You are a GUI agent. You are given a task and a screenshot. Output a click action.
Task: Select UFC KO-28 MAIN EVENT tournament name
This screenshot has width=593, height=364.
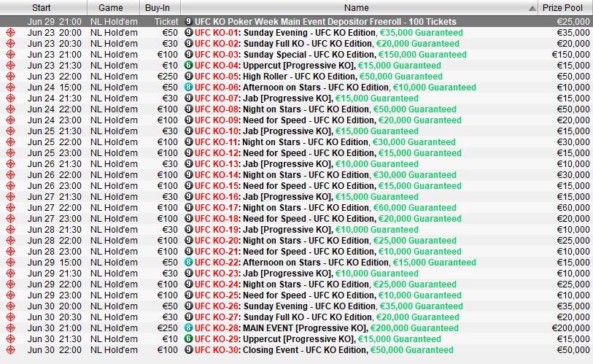click(327, 328)
